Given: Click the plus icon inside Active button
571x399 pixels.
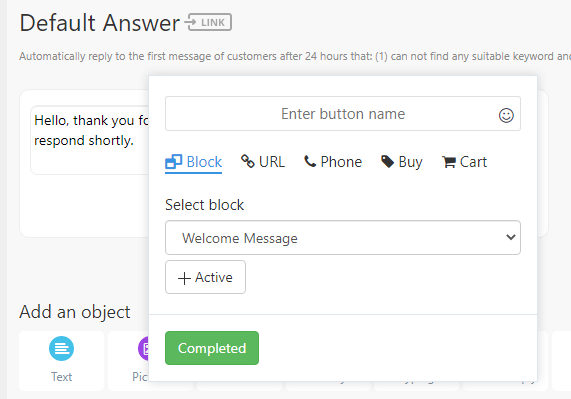Looking at the screenshot, I should 184,278.
